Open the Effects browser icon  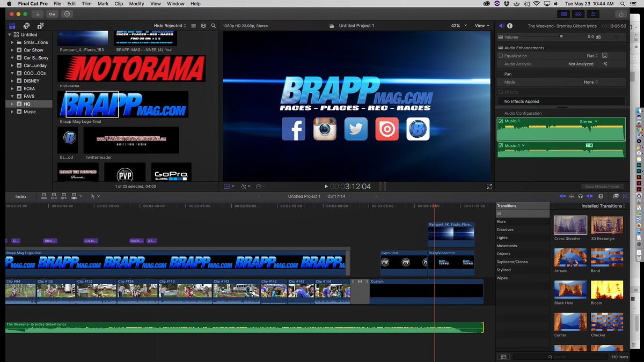[616, 196]
